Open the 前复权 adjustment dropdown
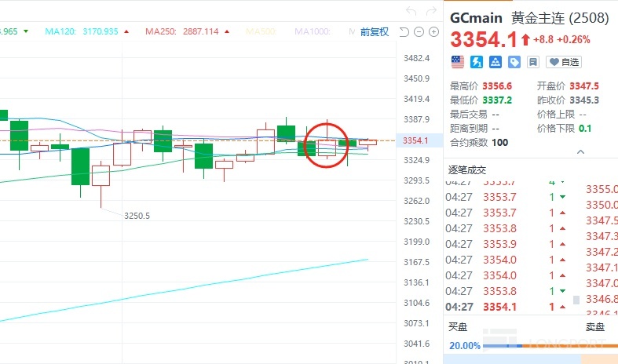The height and width of the screenshot is (364, 618). click(x=375, y=31)
